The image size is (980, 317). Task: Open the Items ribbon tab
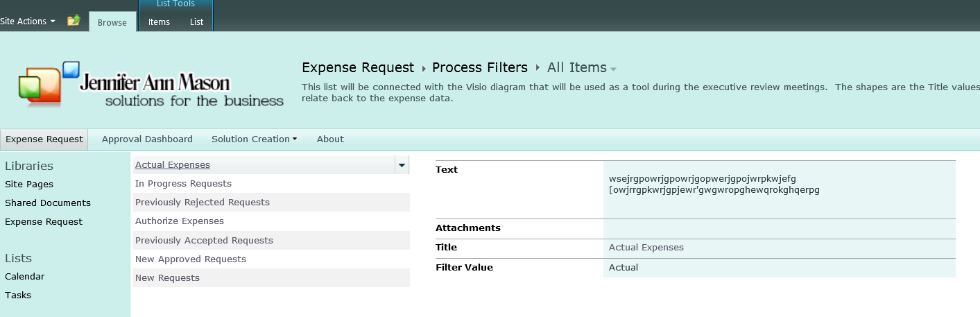(159, 22)
